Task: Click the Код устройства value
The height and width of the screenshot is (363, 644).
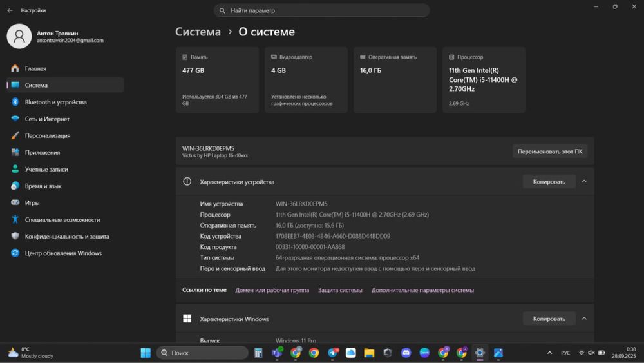Action: [333, 236]
